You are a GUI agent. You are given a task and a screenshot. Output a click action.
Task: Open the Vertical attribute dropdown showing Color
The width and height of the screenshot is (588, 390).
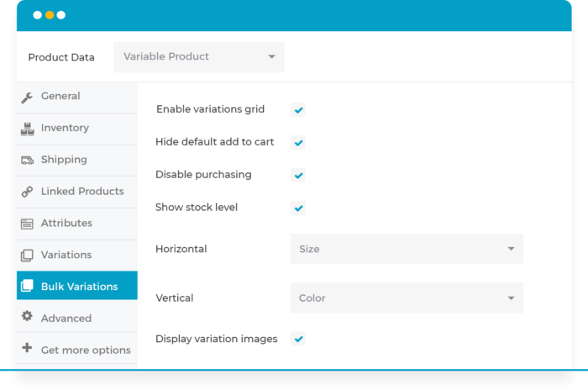(407, 298)
